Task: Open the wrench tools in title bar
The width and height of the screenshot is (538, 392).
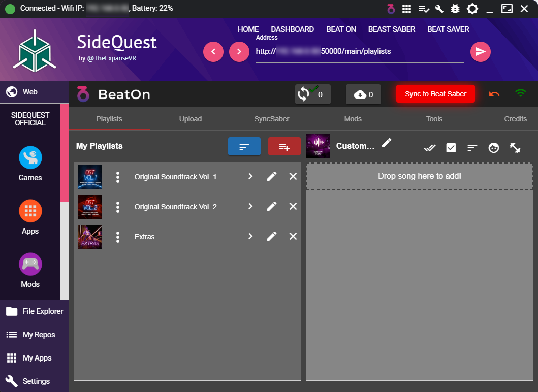Action: click(x=439, y=9)
